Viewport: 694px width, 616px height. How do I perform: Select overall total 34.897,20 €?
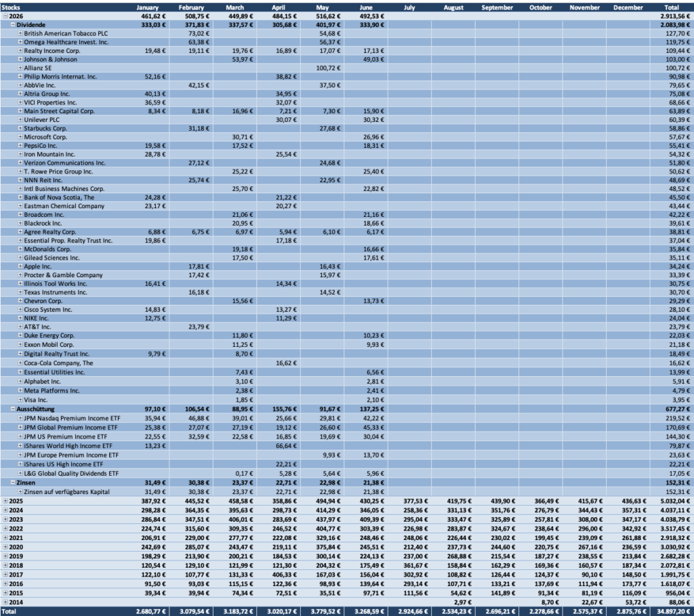pos(674,611)
